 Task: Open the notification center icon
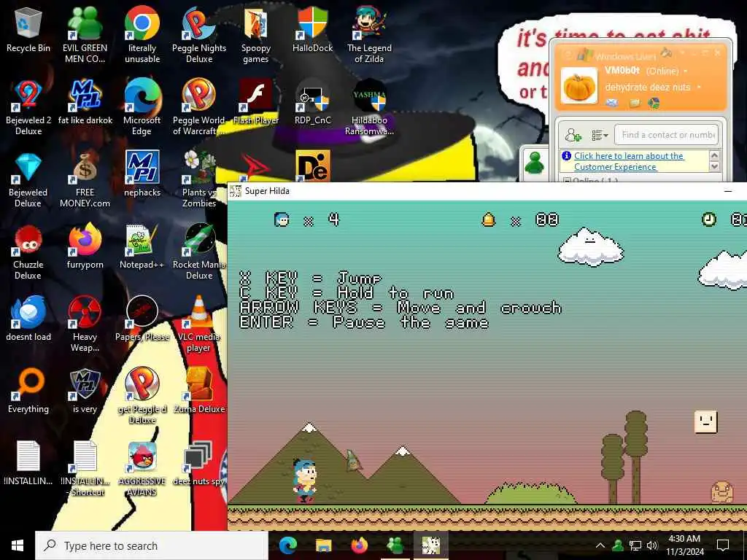(723, 545)
